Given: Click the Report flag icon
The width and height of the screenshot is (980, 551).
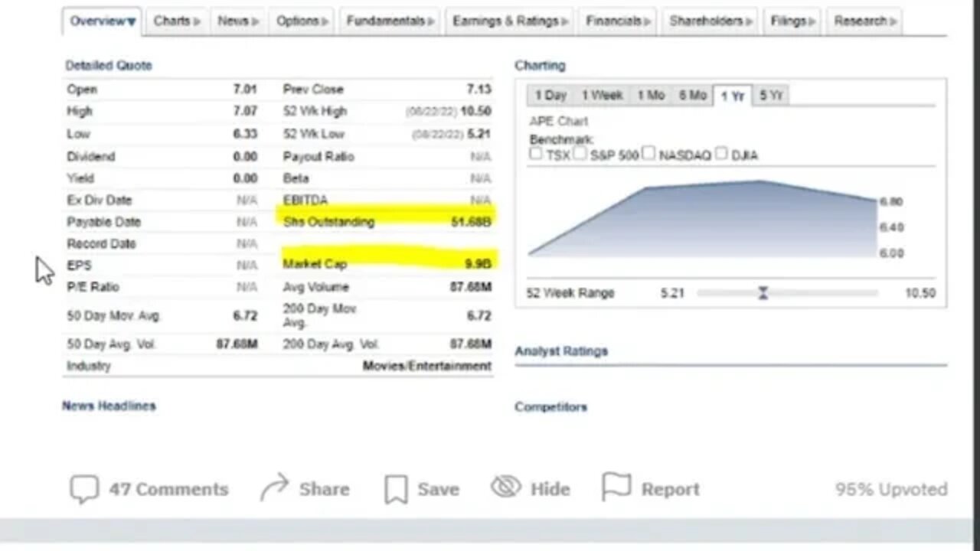Looking at the screenshot, I should 616,487.
